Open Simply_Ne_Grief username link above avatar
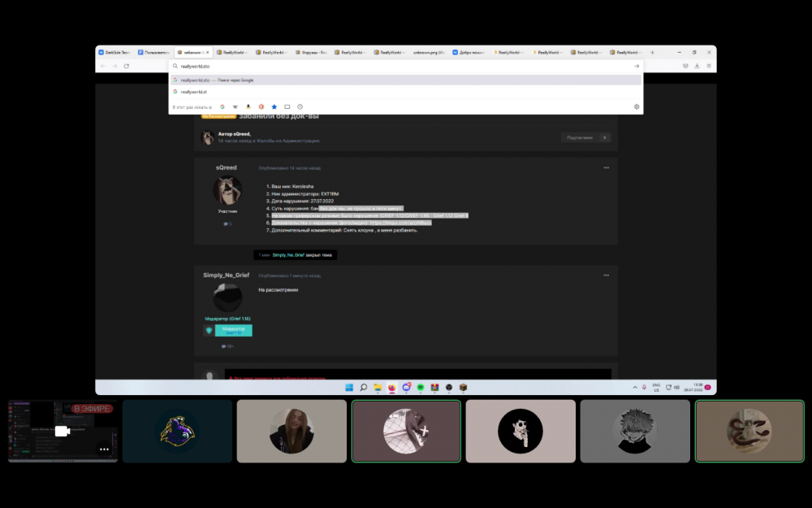The image size is (812, 508). [x=227, y=276]
